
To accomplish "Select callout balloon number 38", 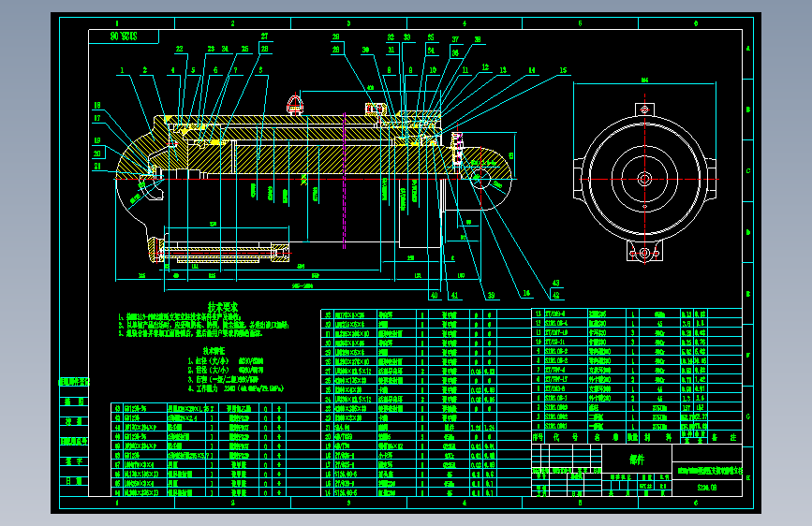I will point(478,39).
